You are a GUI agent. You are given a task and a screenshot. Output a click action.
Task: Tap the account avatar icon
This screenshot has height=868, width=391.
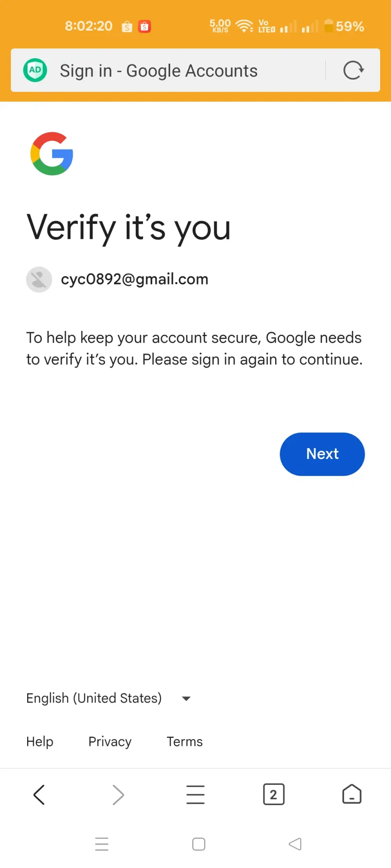(x=39, y=279)
